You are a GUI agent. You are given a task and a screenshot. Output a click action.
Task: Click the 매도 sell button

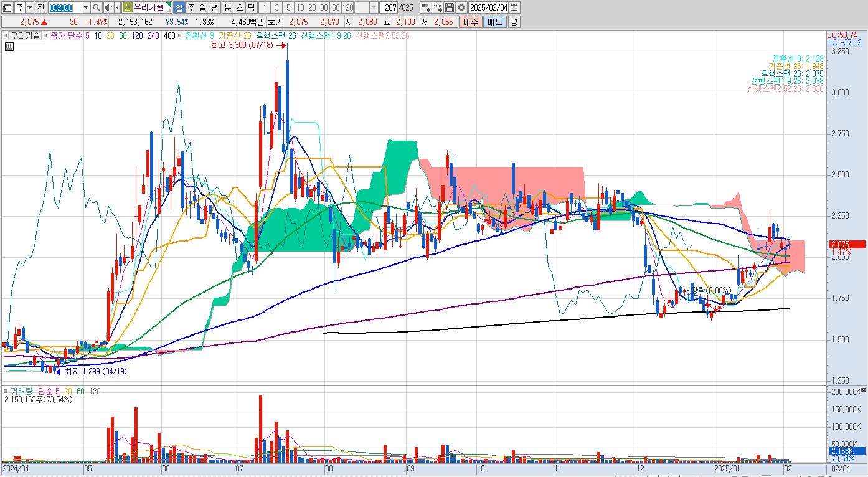point(494,22)
